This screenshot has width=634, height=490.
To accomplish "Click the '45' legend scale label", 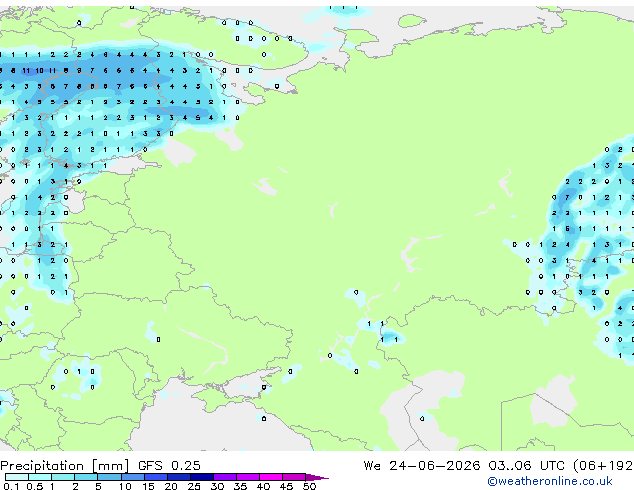I will [x=286, y=486].
